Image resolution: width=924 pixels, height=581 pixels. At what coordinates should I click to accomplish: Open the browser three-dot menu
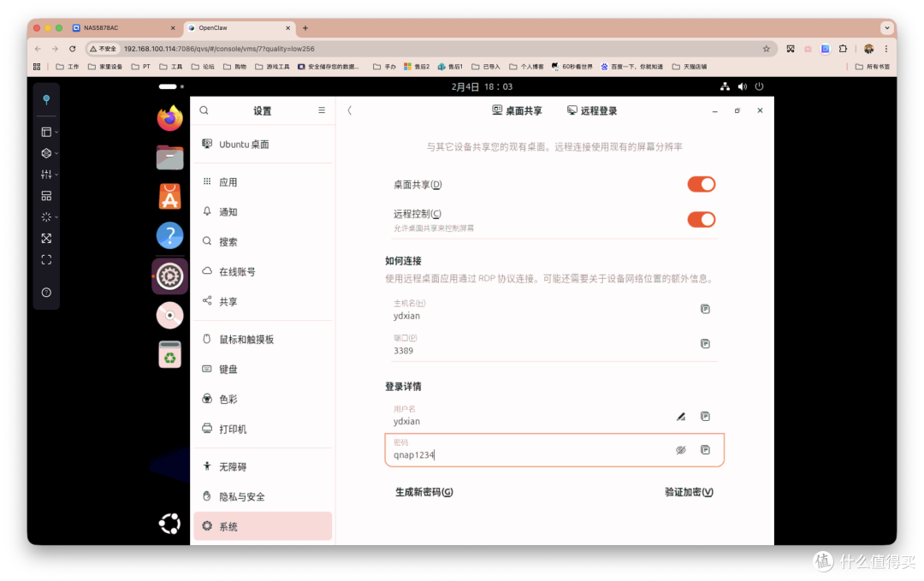click(x=885, y=49)
